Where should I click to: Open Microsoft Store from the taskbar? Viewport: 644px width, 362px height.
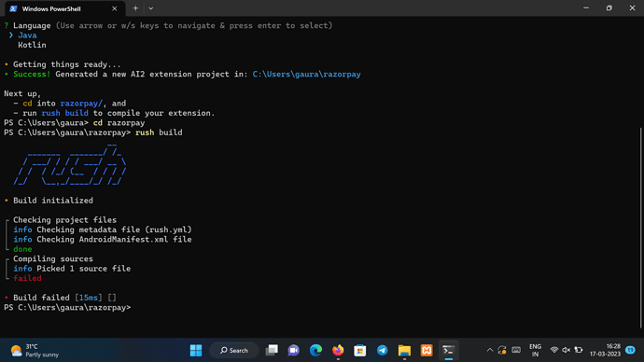[360, 351]
